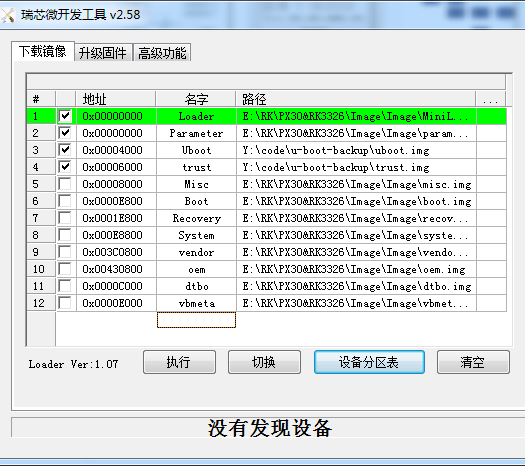This screenshot has width=525, height=466.
Task: Select the dtbo name cell
Action: [x=196, y=286]
